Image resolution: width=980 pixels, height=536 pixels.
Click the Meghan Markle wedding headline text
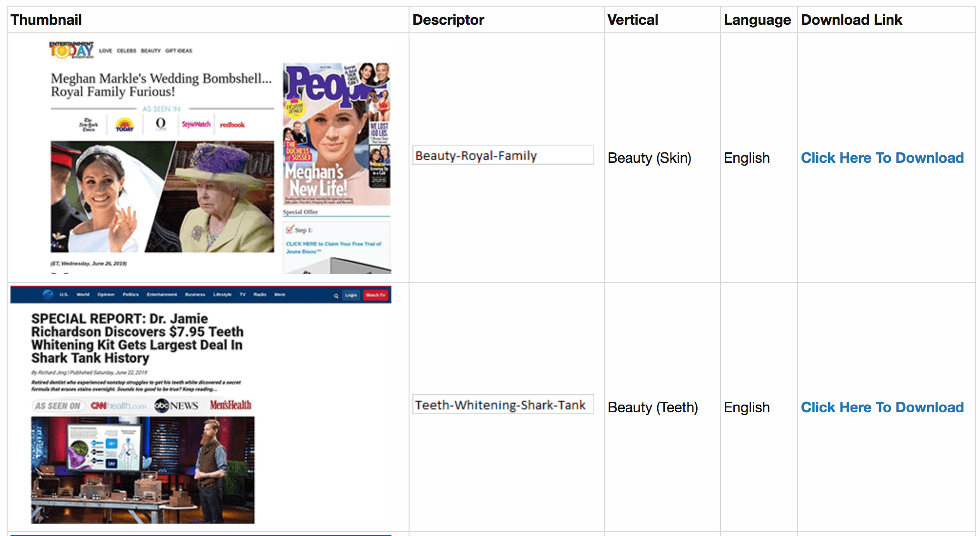point(161,85)
